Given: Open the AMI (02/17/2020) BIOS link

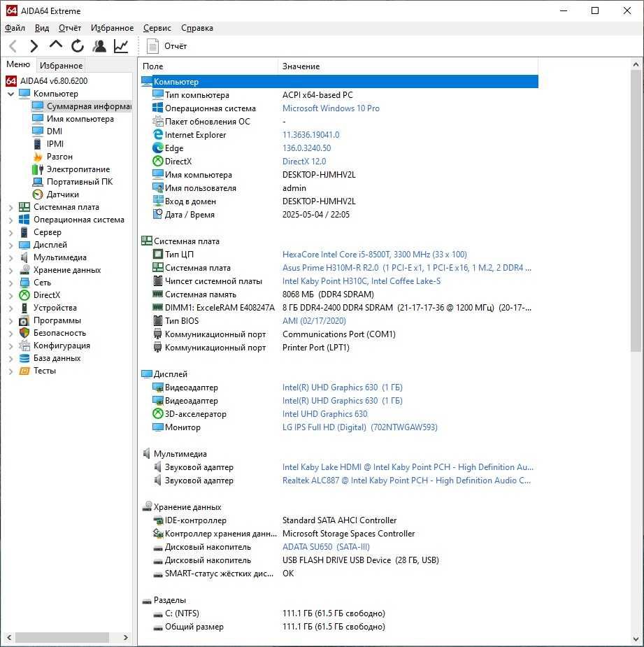Looking at the screenshot, I should click(x=314, y=320).
